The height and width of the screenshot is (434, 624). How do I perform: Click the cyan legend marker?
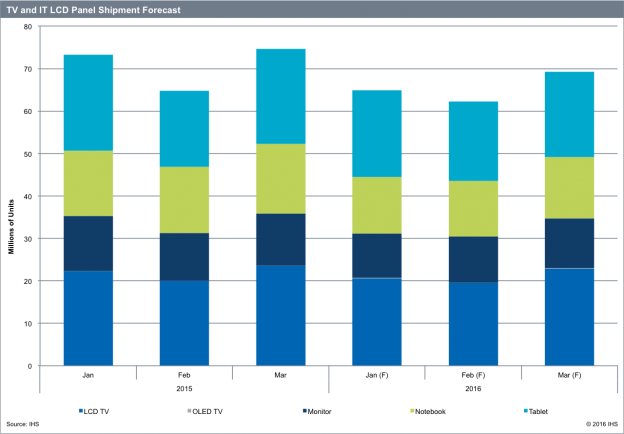click(x=526, y=410)
